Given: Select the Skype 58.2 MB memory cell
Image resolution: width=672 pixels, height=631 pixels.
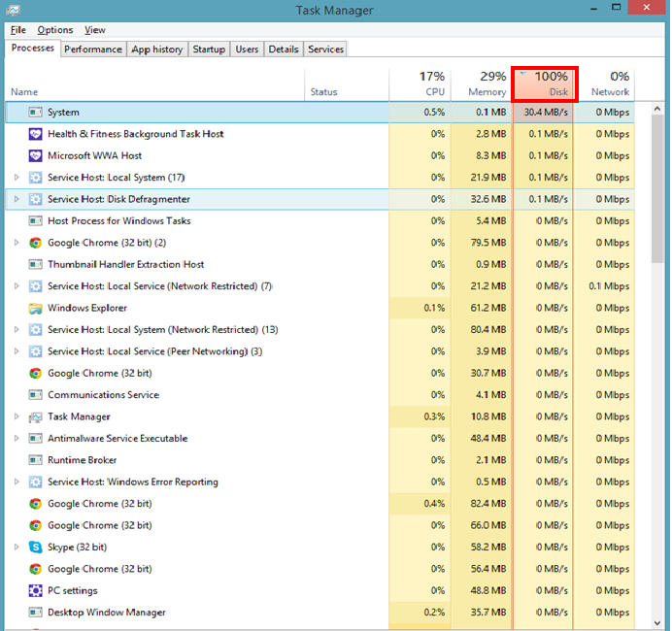Looking at the screenshot, I should 481,548.
